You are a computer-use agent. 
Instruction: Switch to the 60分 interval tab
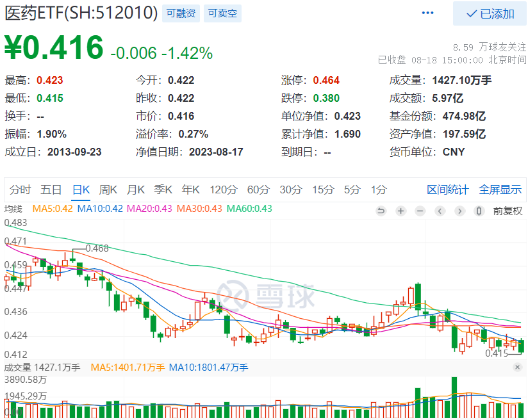[x=259, y=190]
